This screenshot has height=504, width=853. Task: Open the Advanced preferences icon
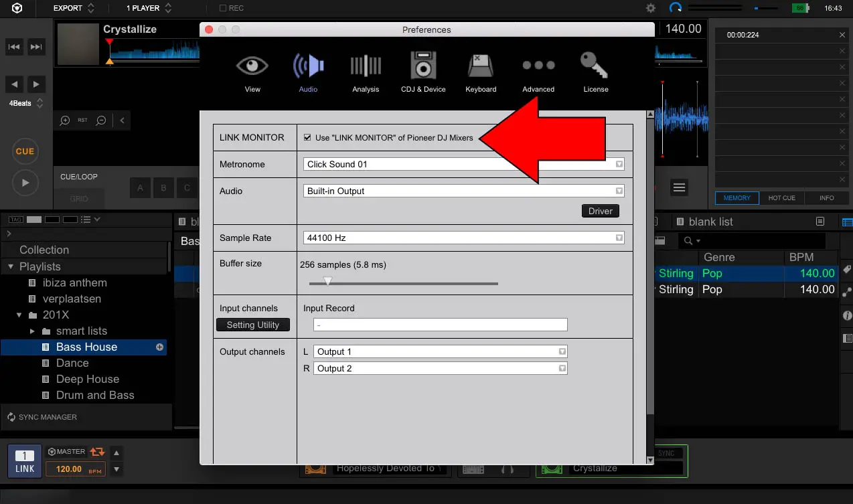tap(538, 72)
